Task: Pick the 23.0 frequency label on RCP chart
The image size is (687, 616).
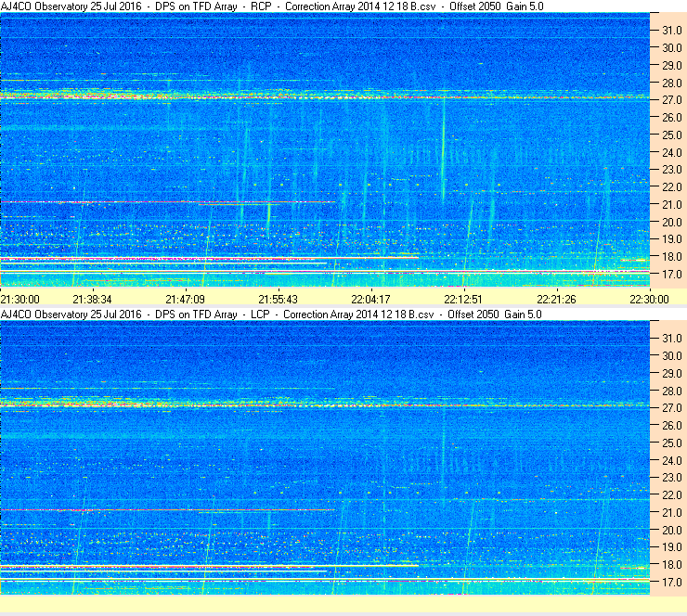Action: (x=672, y=170)
